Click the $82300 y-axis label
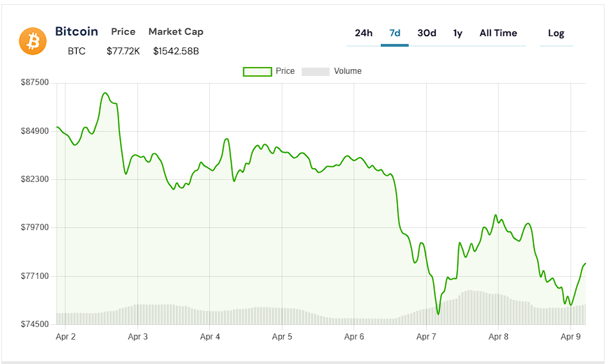The width and height of the screenshot is (606, 364). (35, 179)
